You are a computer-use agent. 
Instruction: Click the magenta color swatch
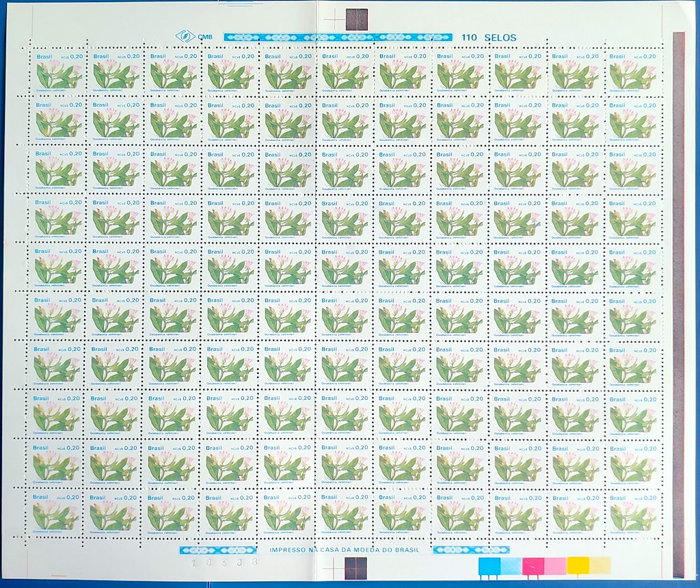pyautogui.click(x=533, y=565)
